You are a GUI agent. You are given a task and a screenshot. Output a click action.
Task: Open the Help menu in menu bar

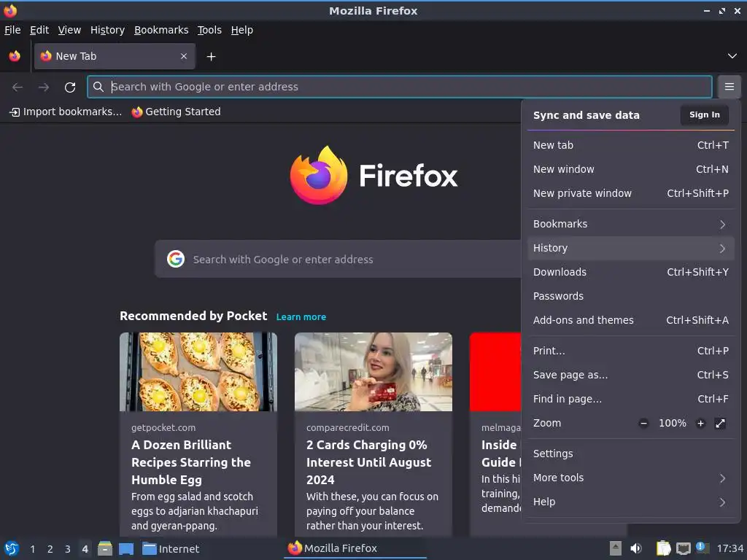242,30
